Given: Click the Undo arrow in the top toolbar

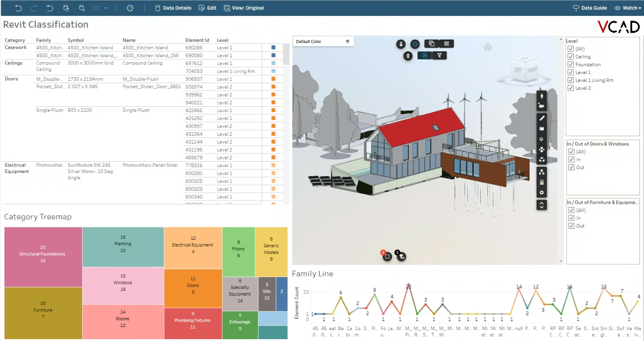Looking at the screenshot, I should pyautogui.click(x=18, y=8).
